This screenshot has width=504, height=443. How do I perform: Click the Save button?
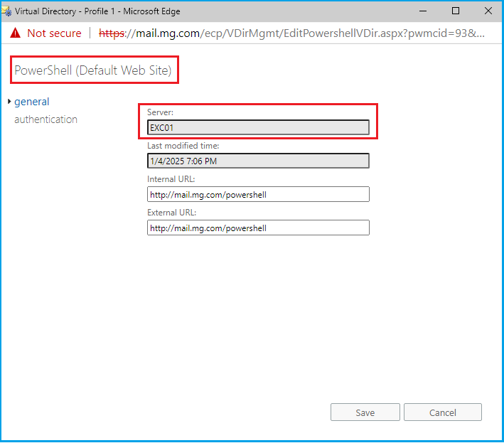[x=365, y=412]
